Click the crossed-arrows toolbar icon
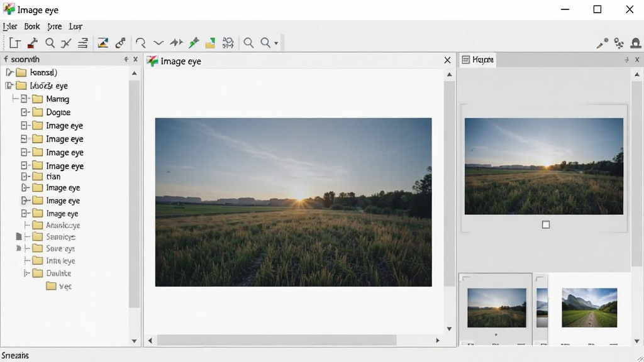The height and width of the screenshot is (362, 644). (66, 43)
